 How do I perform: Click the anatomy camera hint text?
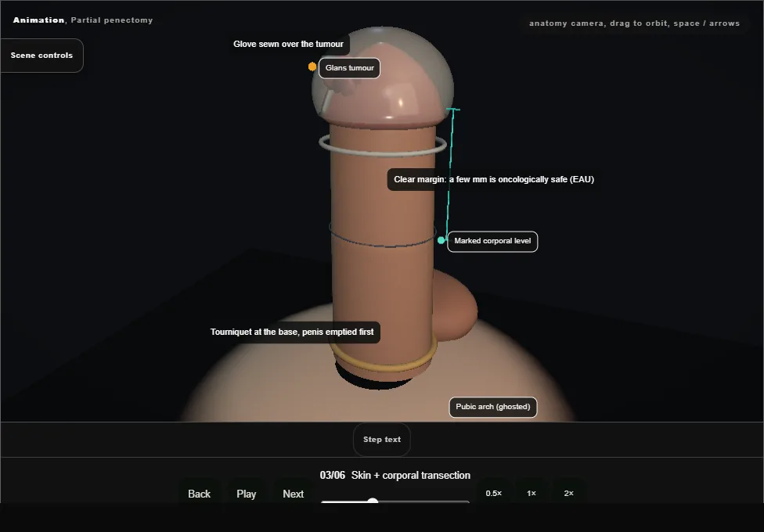point(634,23)
